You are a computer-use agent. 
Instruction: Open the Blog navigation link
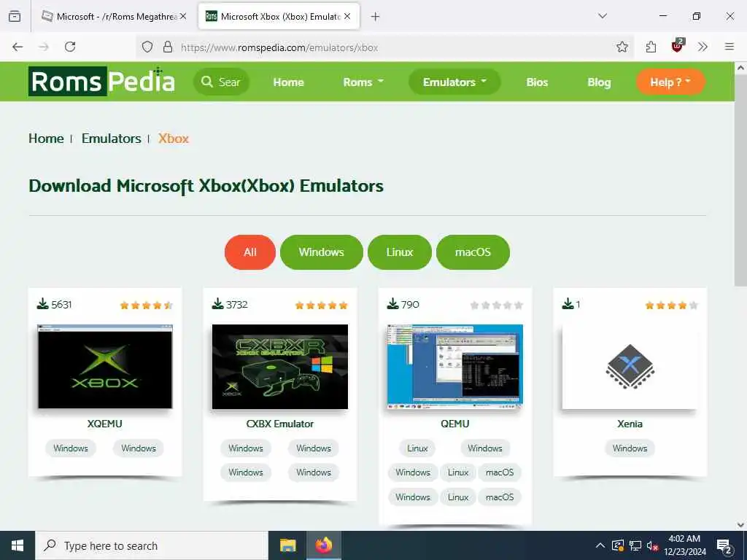point(599,82)
